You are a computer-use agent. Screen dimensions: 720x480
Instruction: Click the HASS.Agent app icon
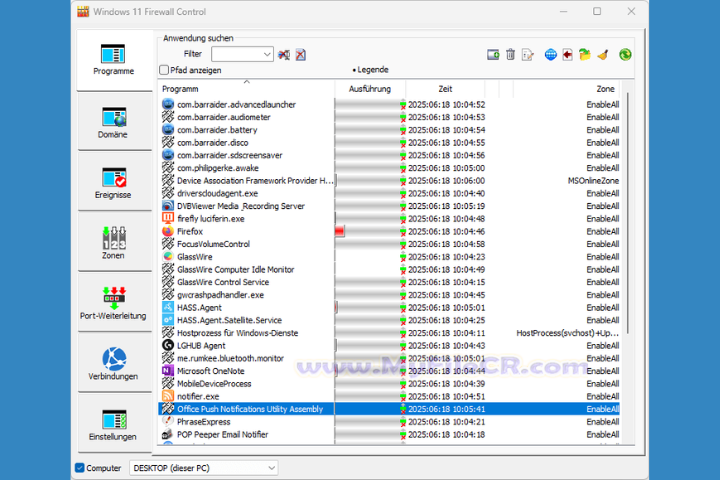click(x=168, y=307)
